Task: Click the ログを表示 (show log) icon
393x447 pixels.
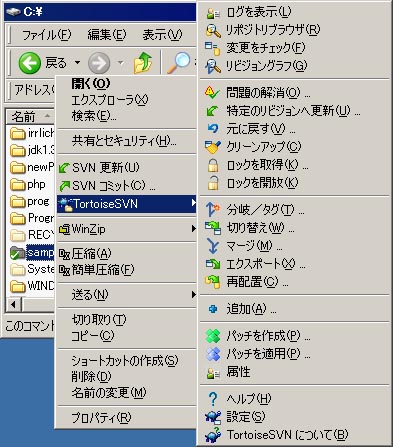Action: click(x=213, y=13)
